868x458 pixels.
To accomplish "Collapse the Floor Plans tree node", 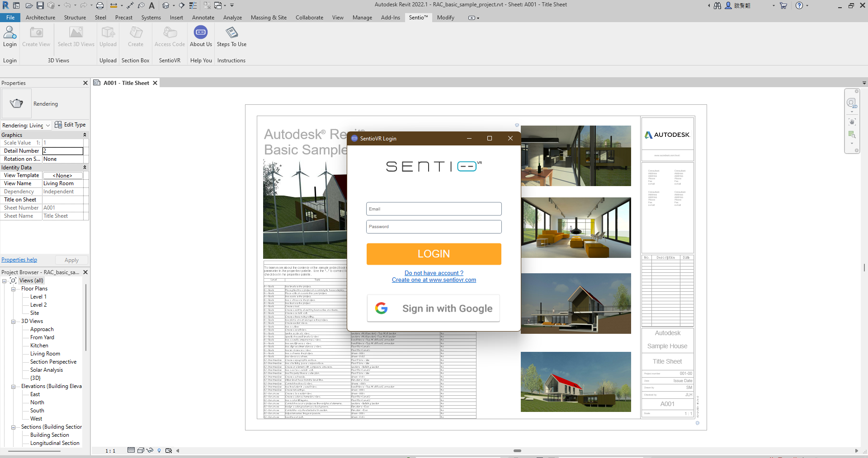I will pyautogui.click(x=14, y=289).
